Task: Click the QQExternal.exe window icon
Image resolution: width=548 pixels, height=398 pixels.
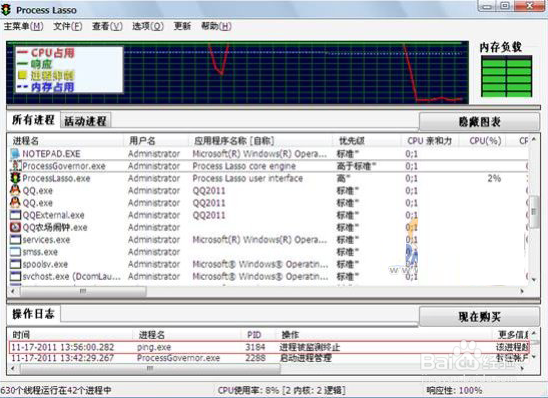Action: 15,215
